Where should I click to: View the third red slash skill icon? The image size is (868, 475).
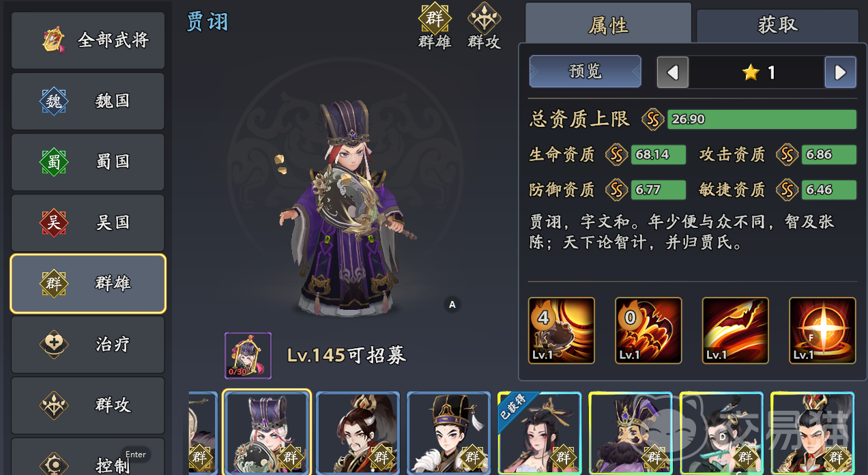click(x=736, y=330)
